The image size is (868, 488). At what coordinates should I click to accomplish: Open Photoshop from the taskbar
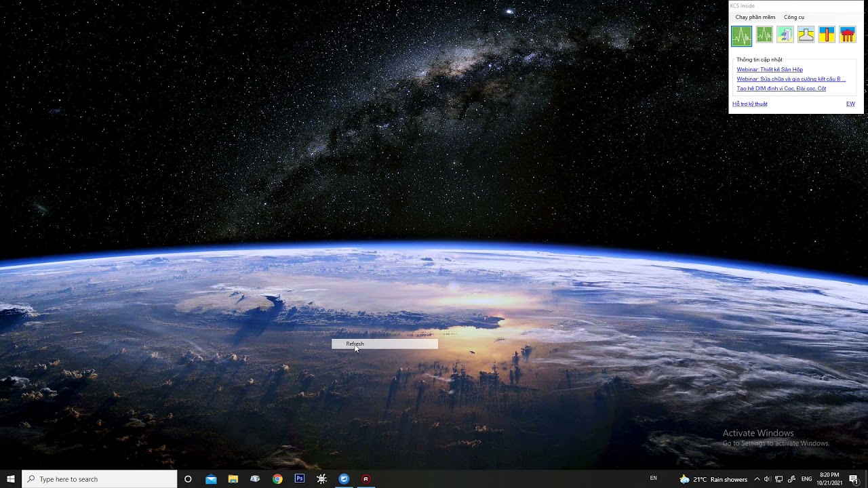299,479
